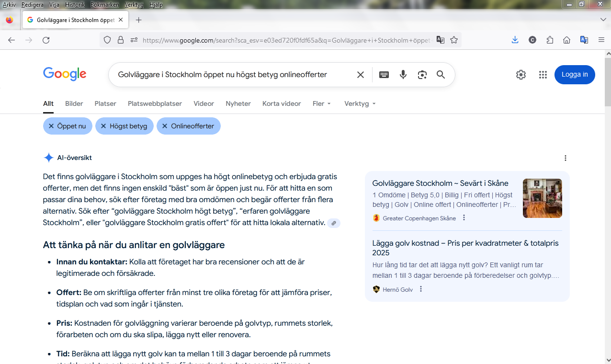Open the "Bokmärken" menu in menu bar

point(104,5)
